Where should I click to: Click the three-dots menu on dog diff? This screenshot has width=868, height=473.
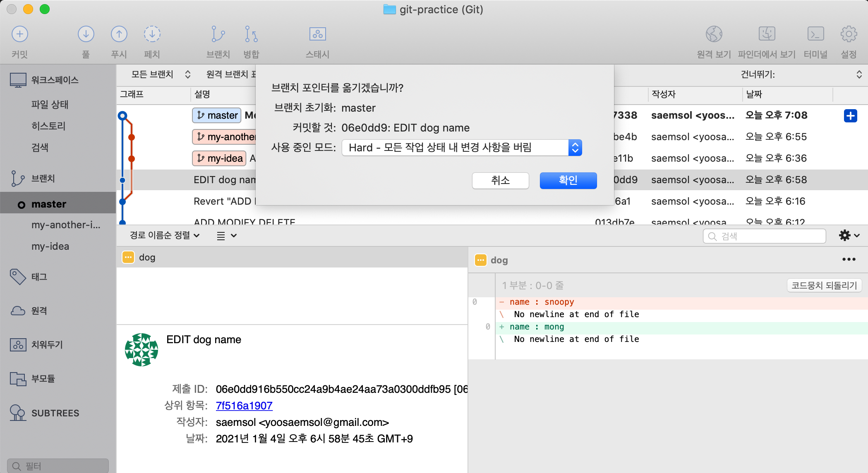[x=849, y=259]
